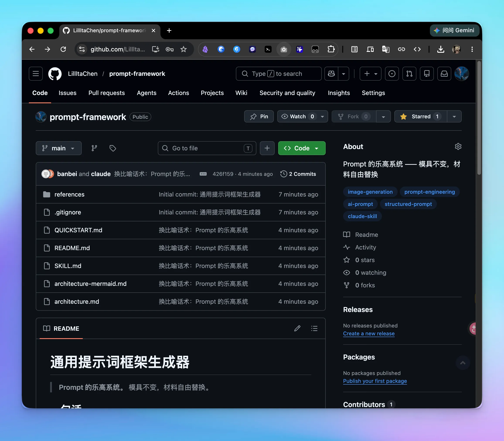Open the Insights tab
Viewport: 504px width, 441px height.
(339, 93)
